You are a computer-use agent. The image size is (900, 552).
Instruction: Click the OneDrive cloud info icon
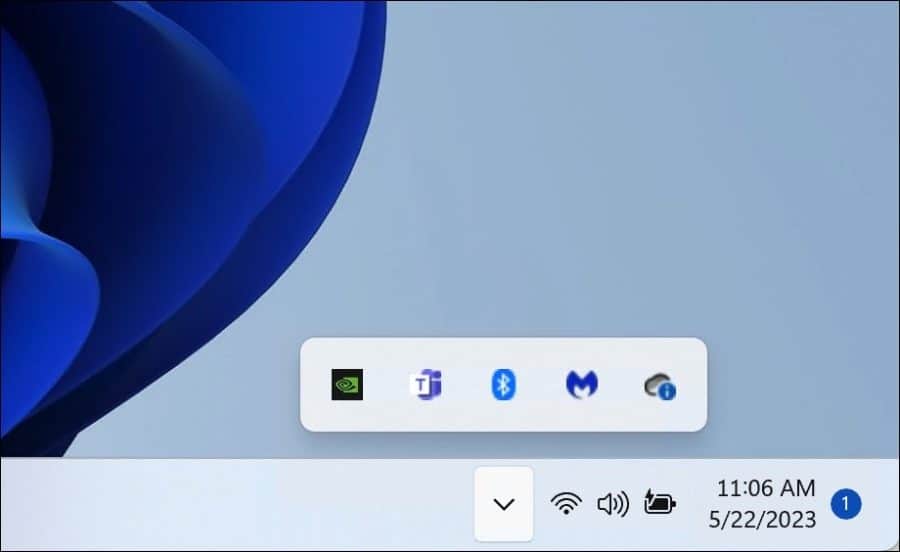tap(660, 386)
